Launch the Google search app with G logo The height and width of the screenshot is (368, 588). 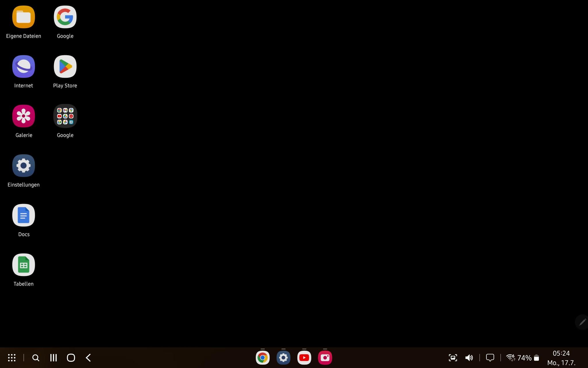[x=65, y=17]
